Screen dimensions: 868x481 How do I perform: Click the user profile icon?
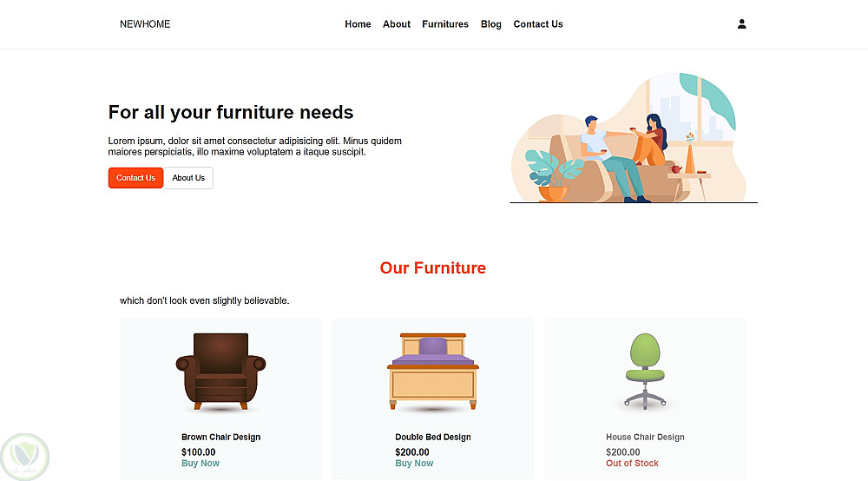[742, 23]
